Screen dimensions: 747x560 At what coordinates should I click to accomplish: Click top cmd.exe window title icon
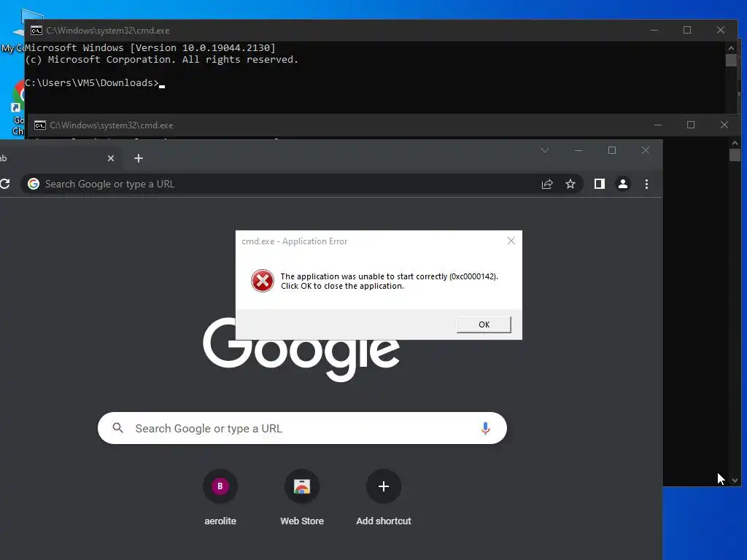point(36,31)
